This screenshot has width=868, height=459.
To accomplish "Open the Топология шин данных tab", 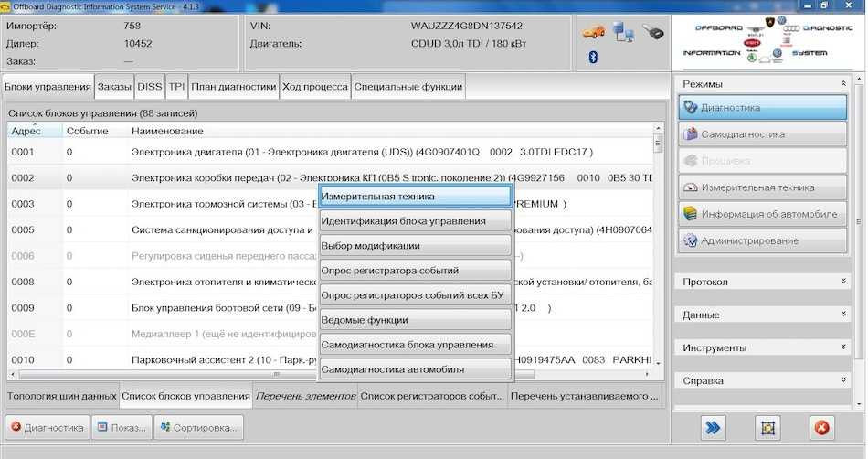I will tap(60, 396).
